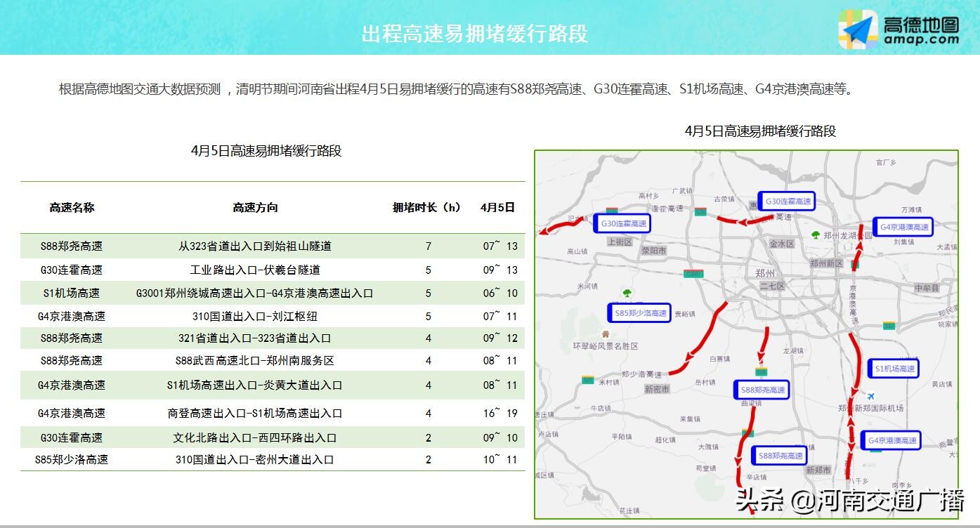Select the S1机场高速 label on the map
The width and height of the screenshot is (980, 528).
pyautogui.click(x=893, y=368)
